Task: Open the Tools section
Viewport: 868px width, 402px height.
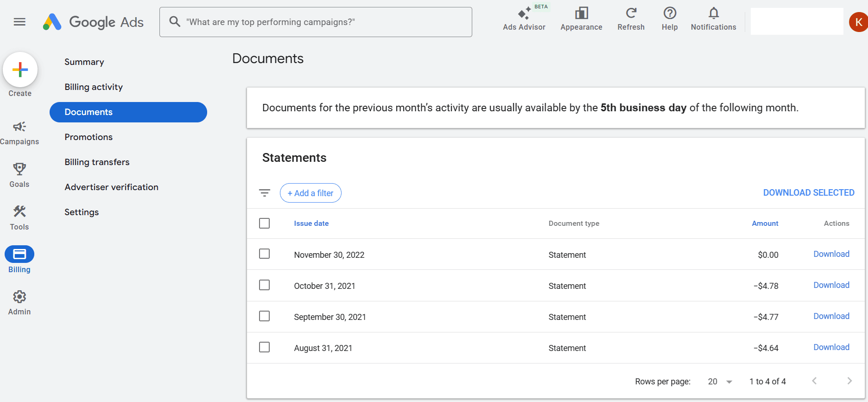Action: [x=19, y=218]
